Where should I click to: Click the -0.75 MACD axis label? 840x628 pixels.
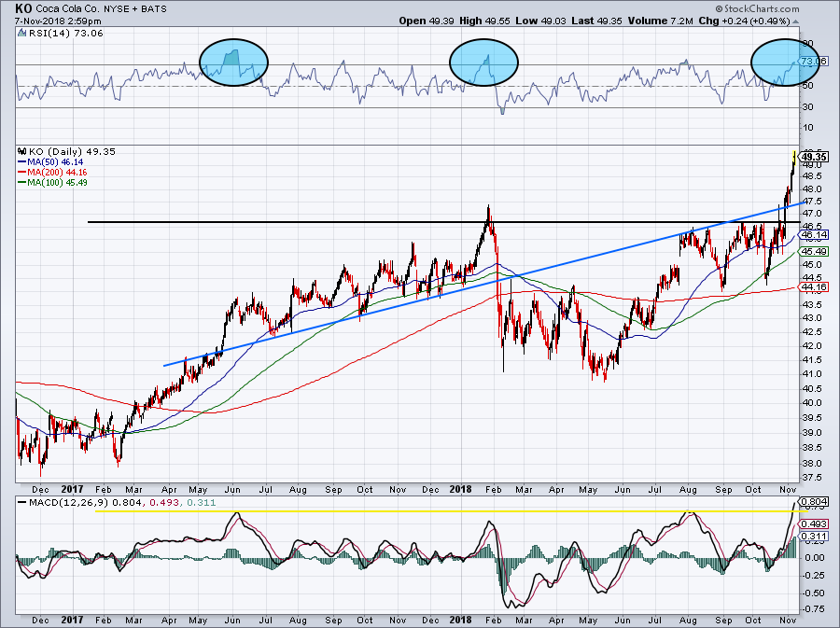(814, 608)
